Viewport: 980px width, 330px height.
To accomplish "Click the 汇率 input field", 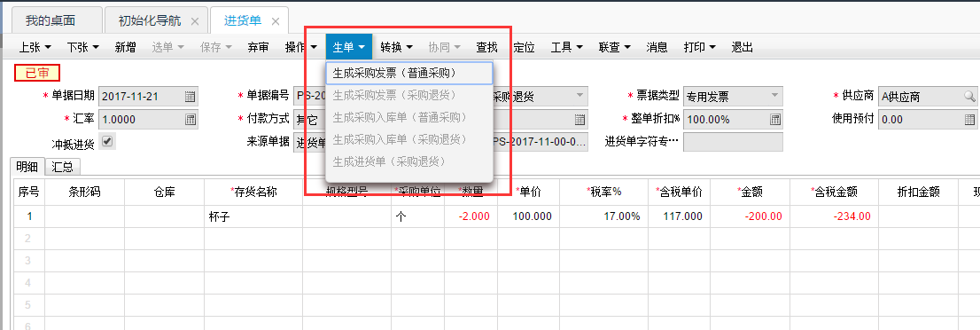I will click(148, 119).
